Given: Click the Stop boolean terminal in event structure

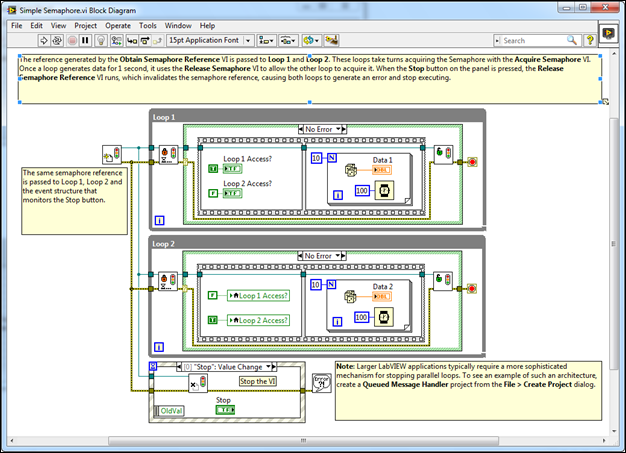Looking at the screenshot, I should click(224, 409).
